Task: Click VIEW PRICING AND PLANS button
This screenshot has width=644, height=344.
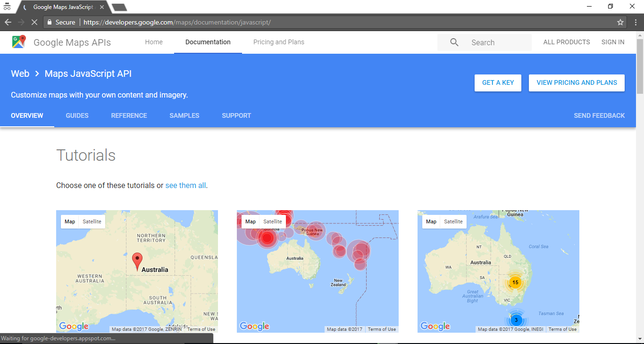Action: [x=577, y=82]
